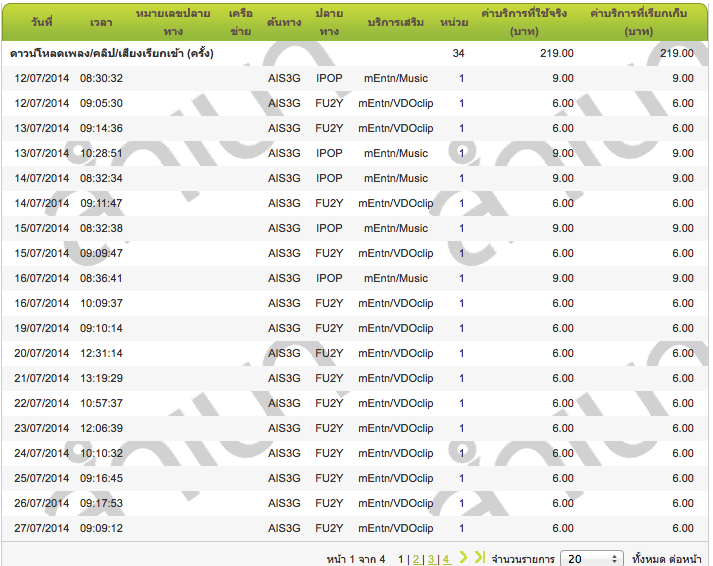Click AIS3G in the 13:19:29 row

(284, 378)
